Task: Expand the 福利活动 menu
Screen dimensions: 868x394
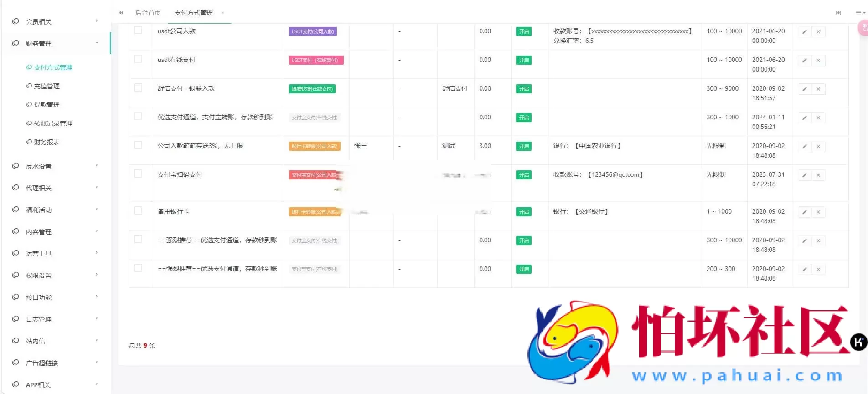Action: 56,210
